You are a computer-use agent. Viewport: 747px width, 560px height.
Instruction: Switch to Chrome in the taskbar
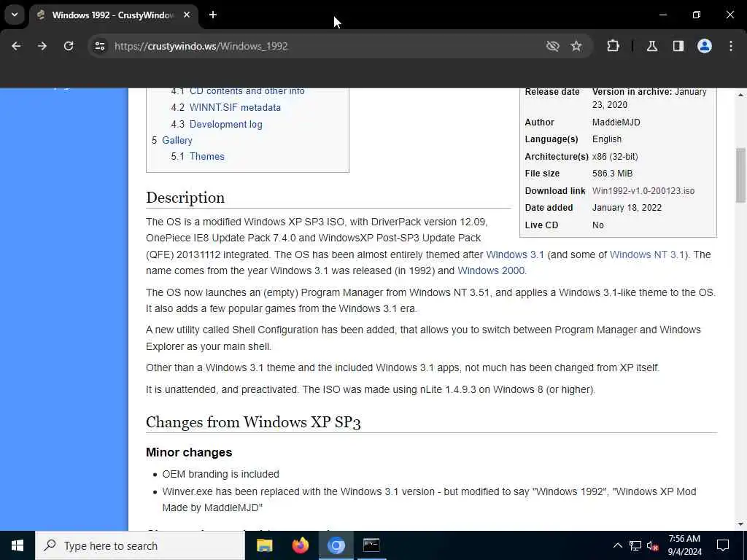(336, 545)
